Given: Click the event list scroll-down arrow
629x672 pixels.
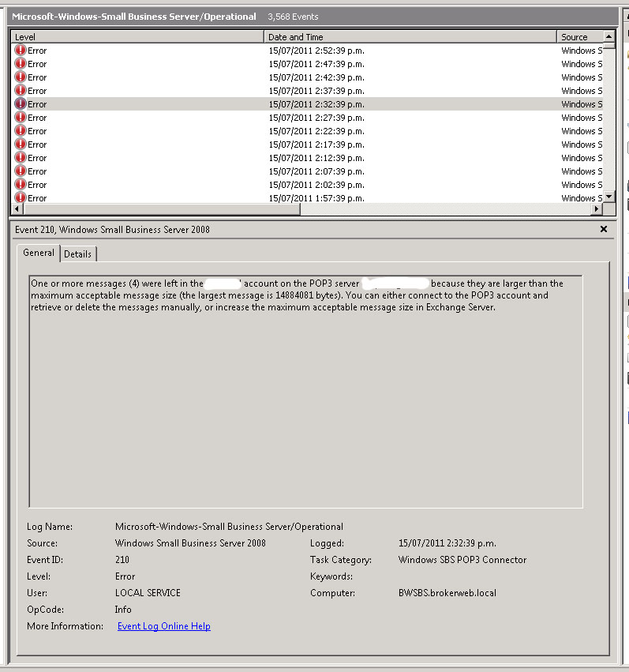Looking at the screenshot, I should [x=608, y=197].
